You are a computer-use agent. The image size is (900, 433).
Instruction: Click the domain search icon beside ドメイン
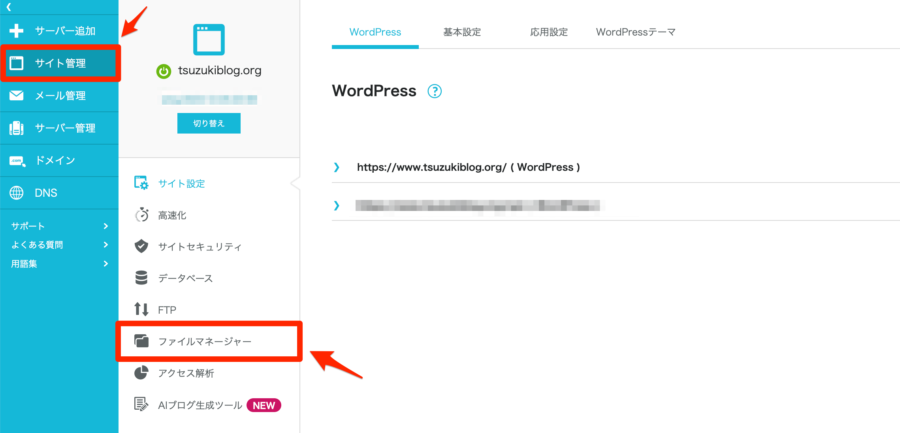pyautogui.click(x=17, y=161)
